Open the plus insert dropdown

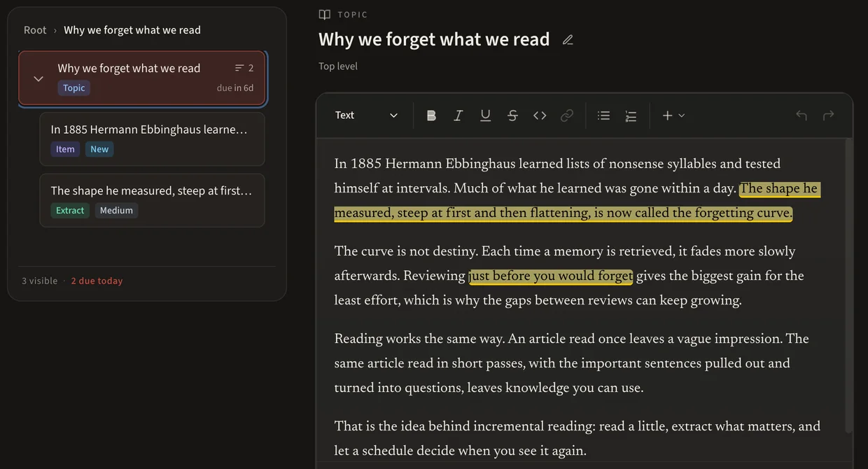673,115
